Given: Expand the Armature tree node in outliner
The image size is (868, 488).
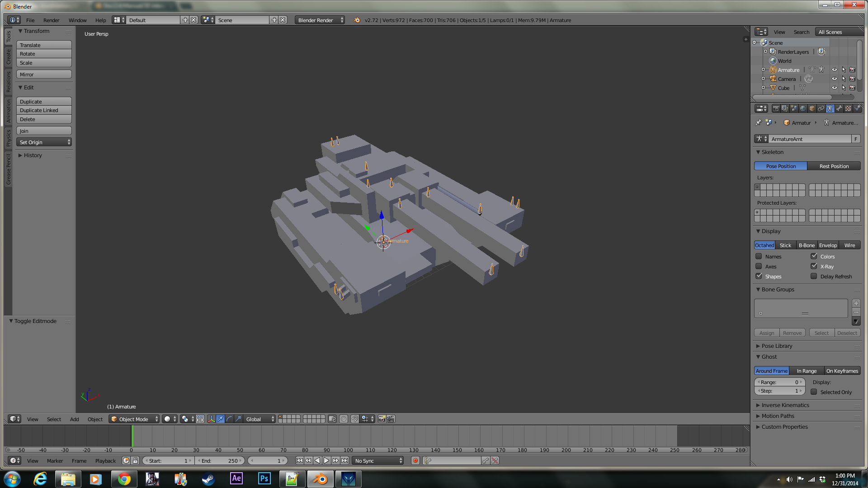Looking at the screenshot, I should (x=763, y=70).
